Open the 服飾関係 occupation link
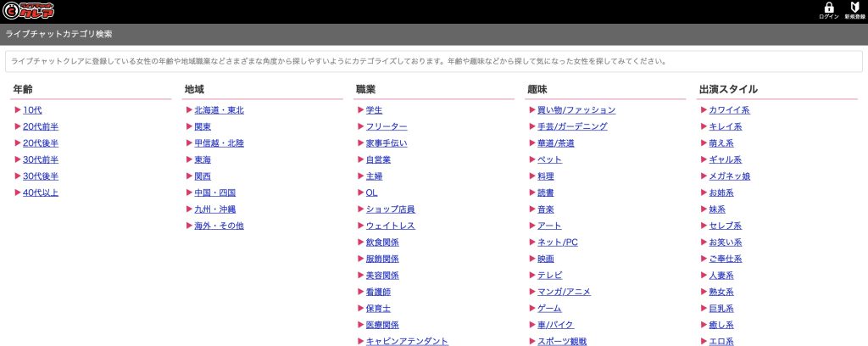868x346 pixels. click(x=382, y=259)
